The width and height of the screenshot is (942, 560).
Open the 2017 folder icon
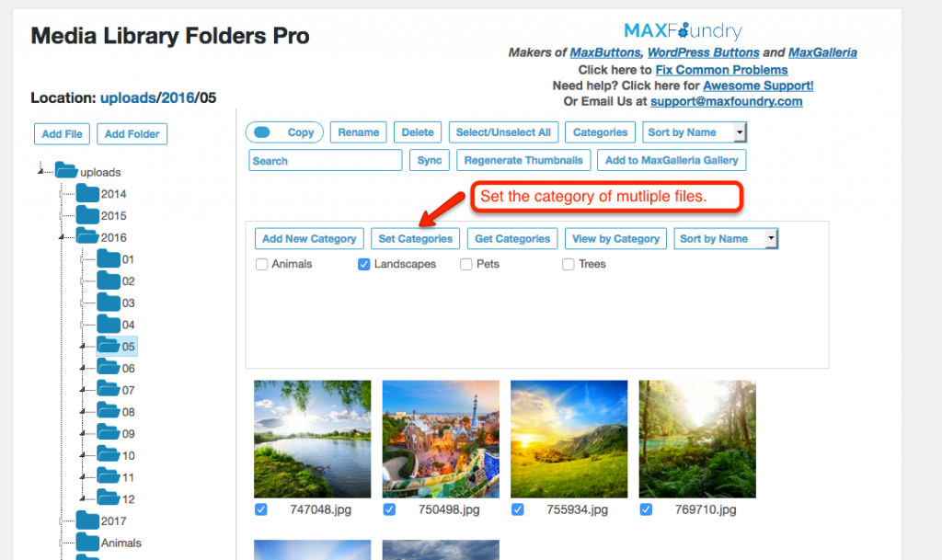[x=87, y=520]
